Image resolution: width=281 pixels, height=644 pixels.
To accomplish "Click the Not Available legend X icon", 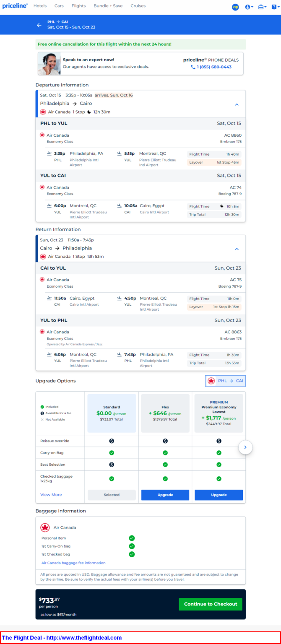I will click(42, 419).
